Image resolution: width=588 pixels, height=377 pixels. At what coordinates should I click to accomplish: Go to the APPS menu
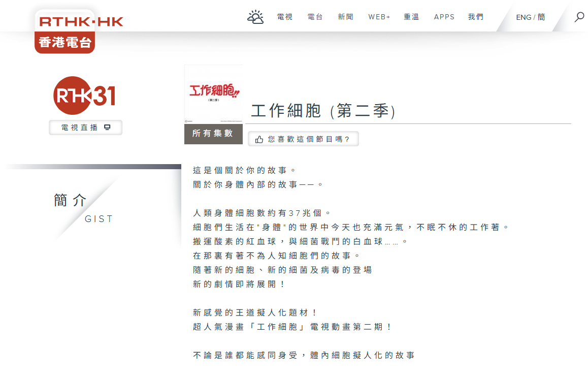click(x=444, y=17)
